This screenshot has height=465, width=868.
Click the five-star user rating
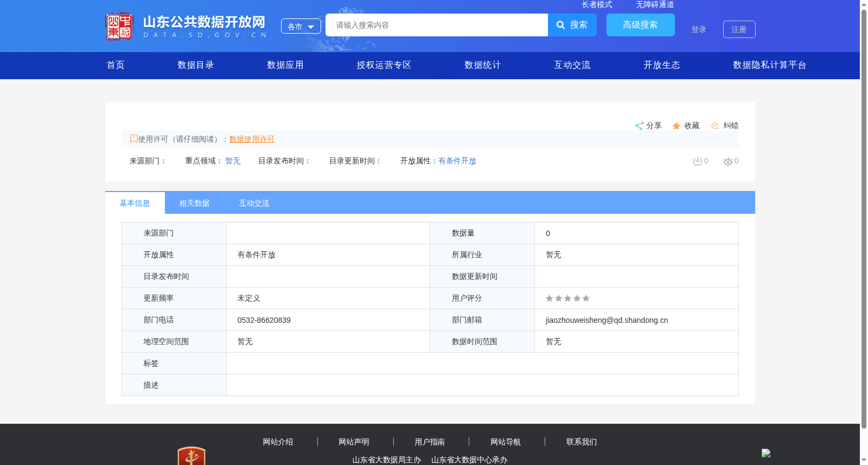[567, 298]
